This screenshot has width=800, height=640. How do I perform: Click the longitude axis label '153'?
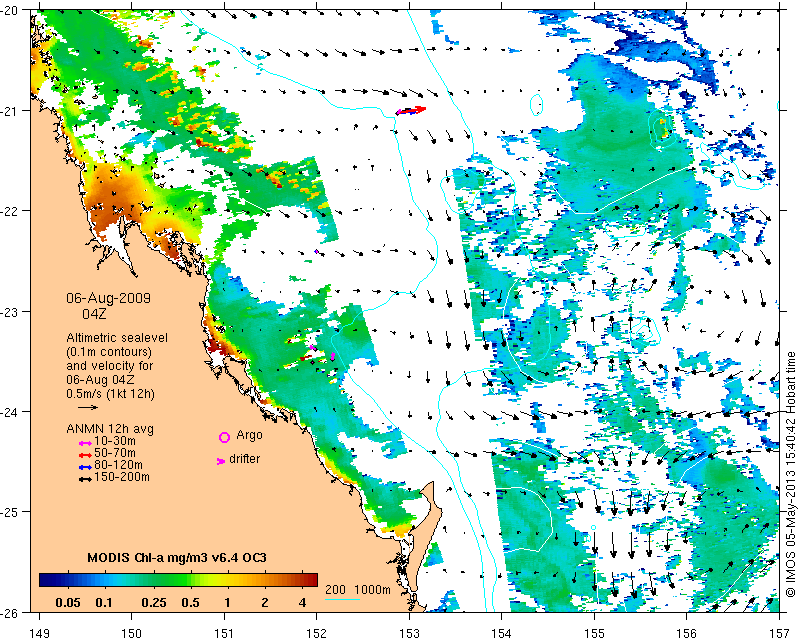pyautogui.click(x=409, y=633)
